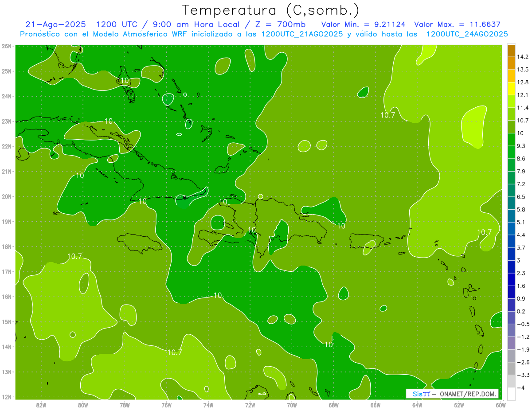This screenshot has width=532, height=411.
Task: Click the 20N latitude axis label
Action: click(6, 196)
